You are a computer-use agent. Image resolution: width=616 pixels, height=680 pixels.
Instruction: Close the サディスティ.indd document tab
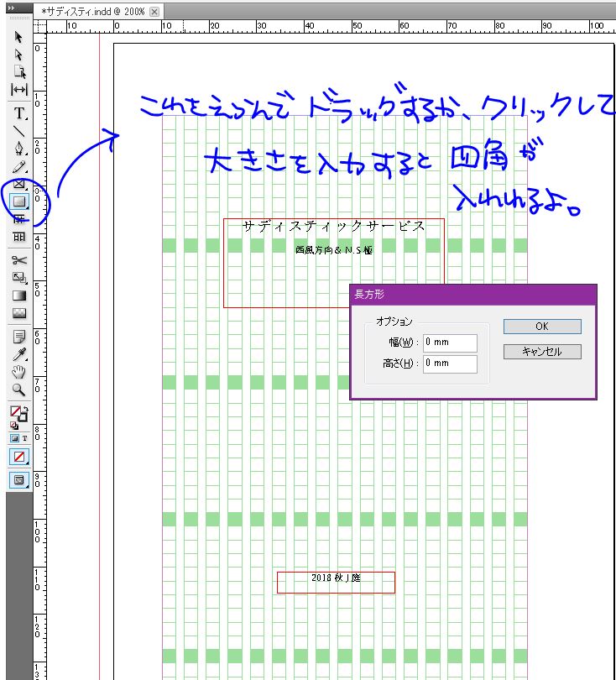[x=154, y=12]
